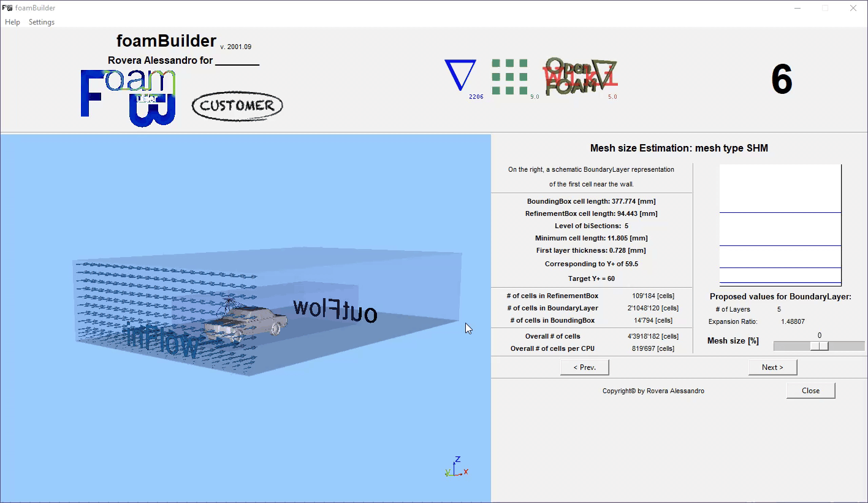Click the foamBuilder FB logo
The width and height of the screenshot is (868, 503).
[128, 98]
